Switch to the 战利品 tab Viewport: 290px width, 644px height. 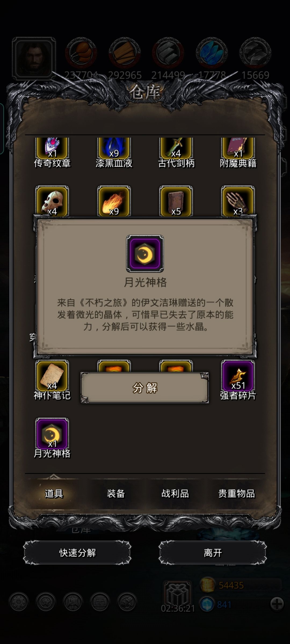tap(175, 493)
